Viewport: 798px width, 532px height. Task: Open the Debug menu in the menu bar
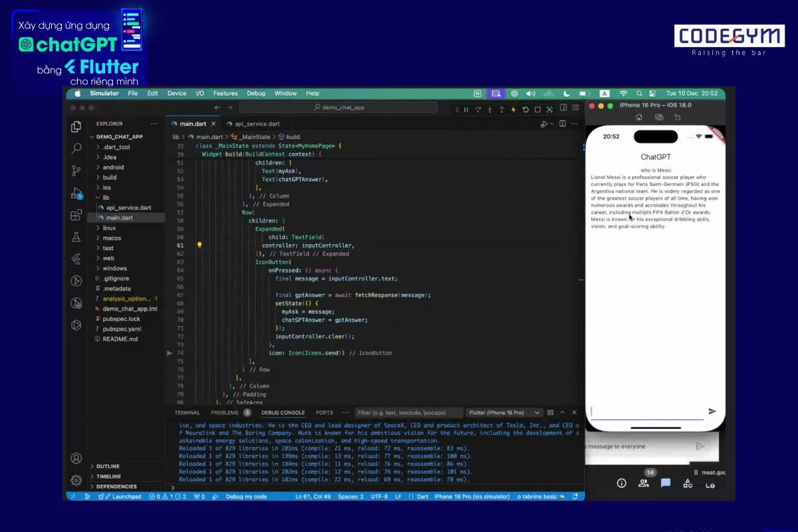point(256,94)
